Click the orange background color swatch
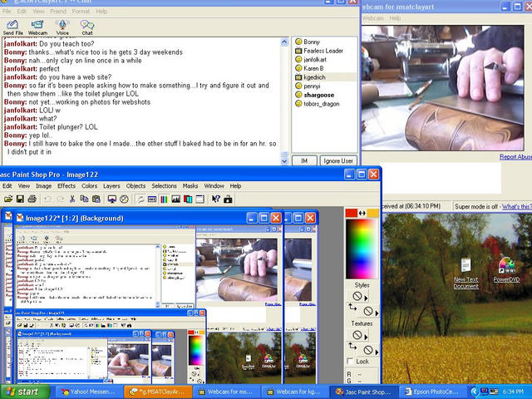The image size is (532, 399). [x=372, y=213]
